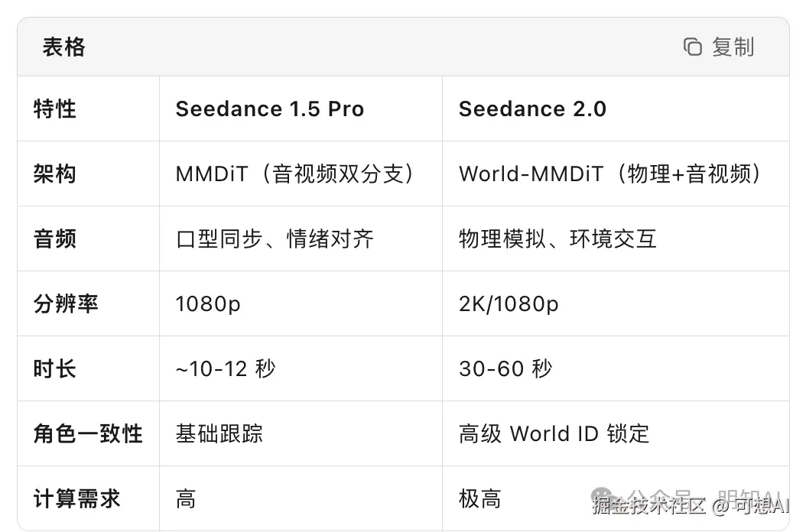Image resolution: width=806 pixels, height=532 pixels.
Task: Click the 2K/1080p resolution cell
Action: pos(509,304)
